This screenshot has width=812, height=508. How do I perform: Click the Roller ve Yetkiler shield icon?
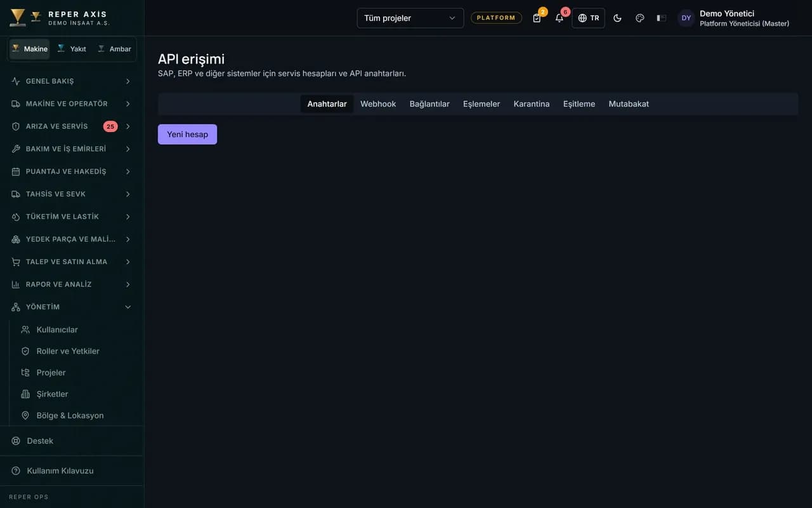[x=25, y=351]
